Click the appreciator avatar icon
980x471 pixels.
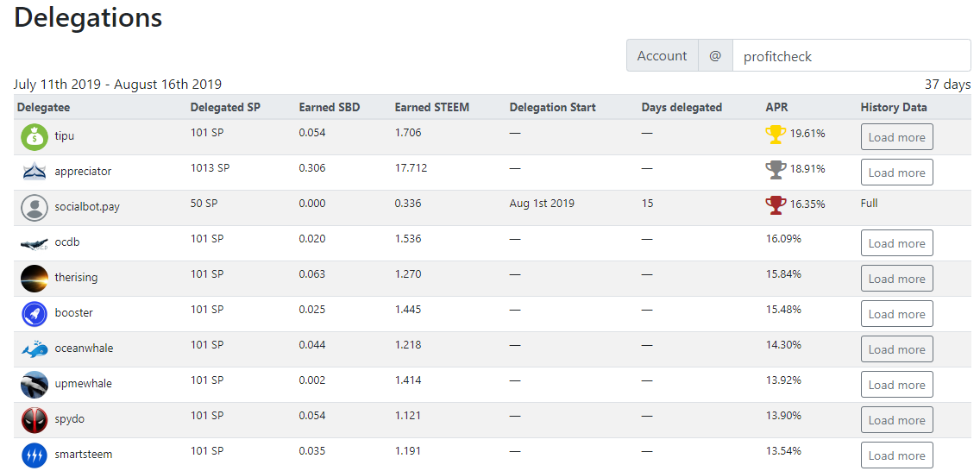35,173
